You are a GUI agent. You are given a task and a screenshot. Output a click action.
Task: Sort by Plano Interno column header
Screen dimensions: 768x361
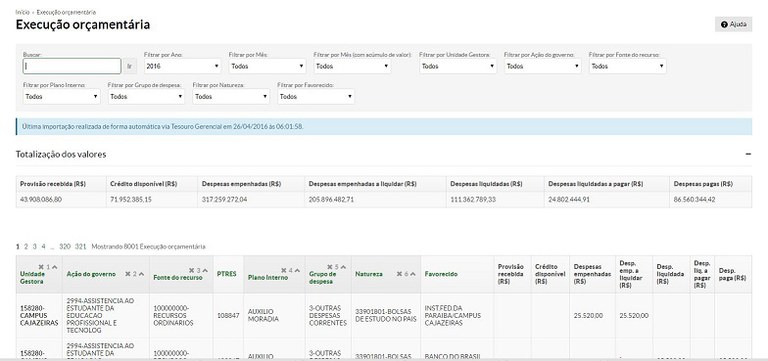(x=268, y=277)
